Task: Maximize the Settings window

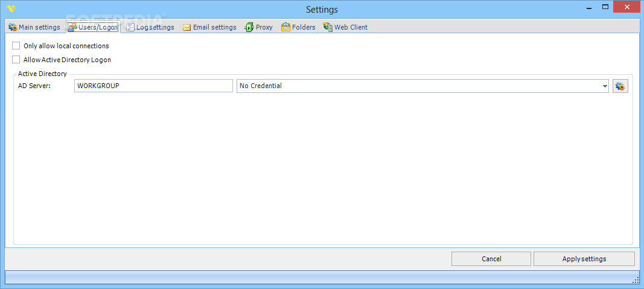Action: click(605, 7)
